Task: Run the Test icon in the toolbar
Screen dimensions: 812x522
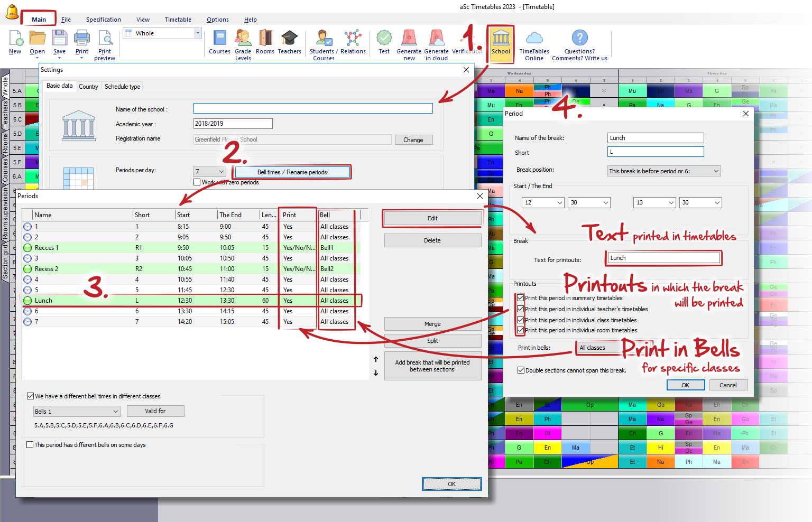Action: (x=384, y=38)
